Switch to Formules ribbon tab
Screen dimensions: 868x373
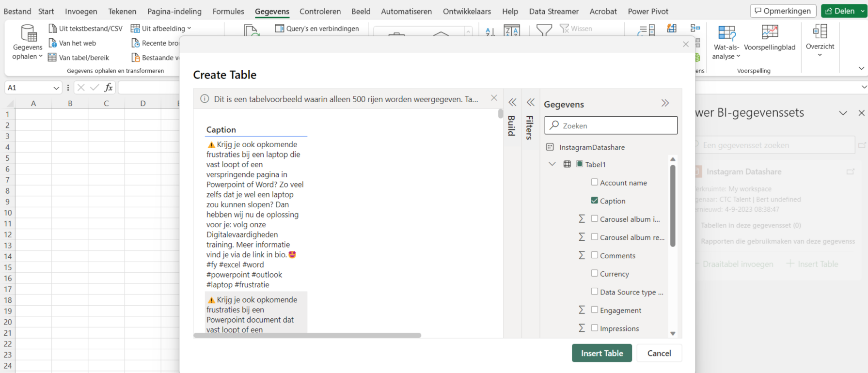228,11
